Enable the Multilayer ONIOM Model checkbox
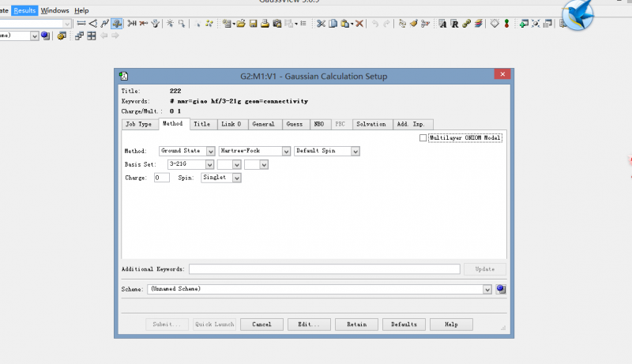 tap(423, 137)
